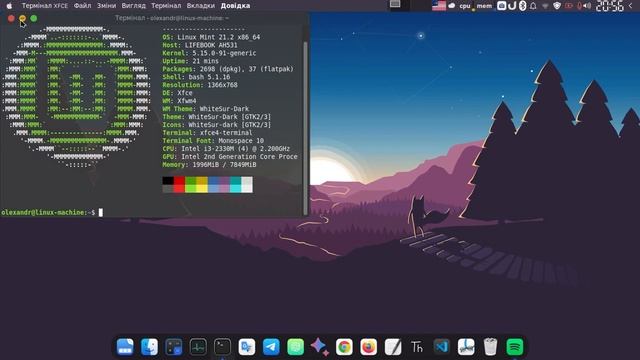Open the file manager from the dock
This screenshot has height=360, width=640.
[x=125, y=347]
